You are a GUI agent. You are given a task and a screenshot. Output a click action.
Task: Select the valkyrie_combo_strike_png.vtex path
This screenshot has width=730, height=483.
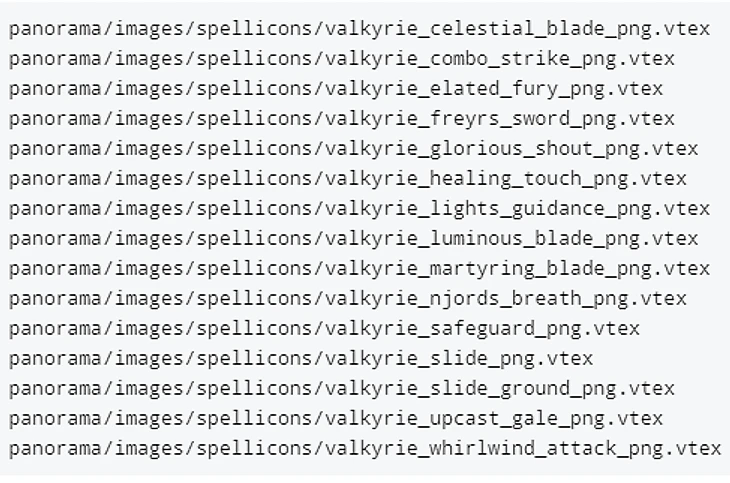tap(342, 59)
